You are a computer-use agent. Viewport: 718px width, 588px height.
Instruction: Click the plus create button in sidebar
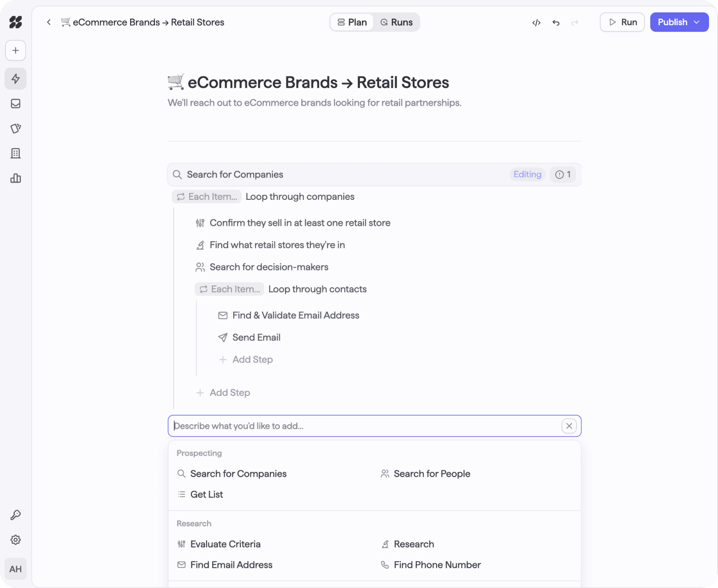coord(16,50)
